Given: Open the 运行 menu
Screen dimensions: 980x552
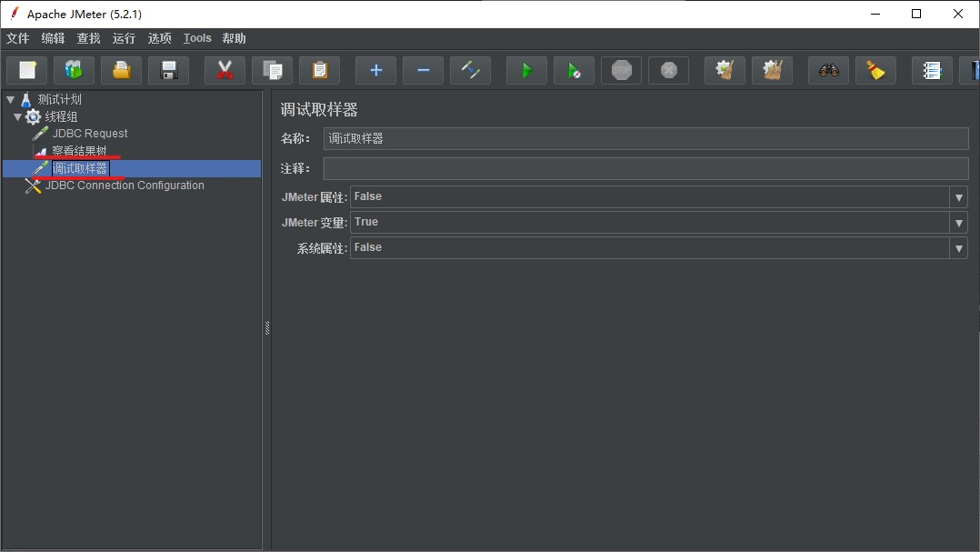Looking at the screenshot, I should pos(124,38).
